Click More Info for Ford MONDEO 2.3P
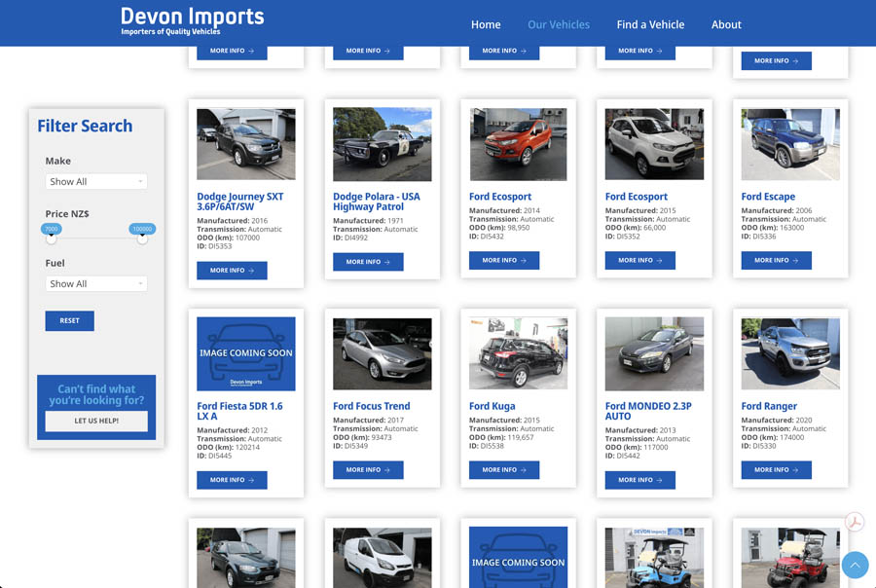This screenshot has width=876, height=588. [x=640, y=480]
